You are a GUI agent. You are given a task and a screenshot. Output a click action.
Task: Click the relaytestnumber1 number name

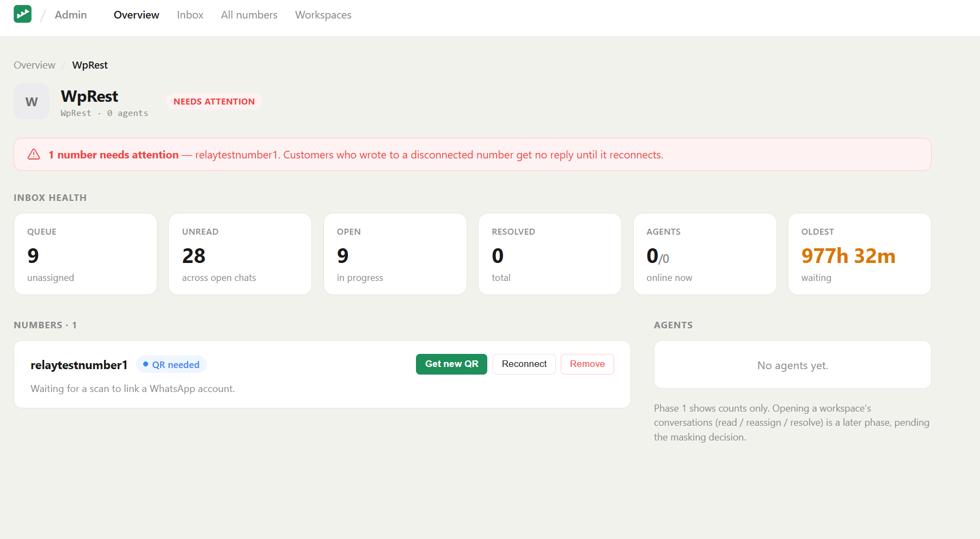[x=79, y=365]
